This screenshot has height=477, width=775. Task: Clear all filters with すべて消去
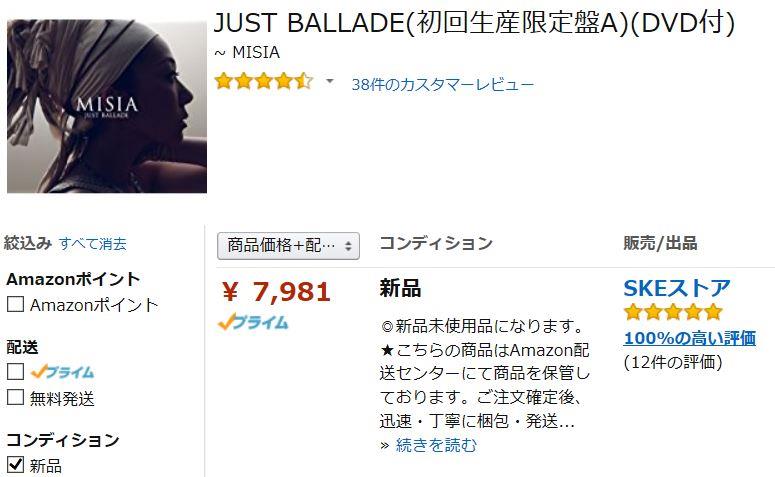point(93,243)
